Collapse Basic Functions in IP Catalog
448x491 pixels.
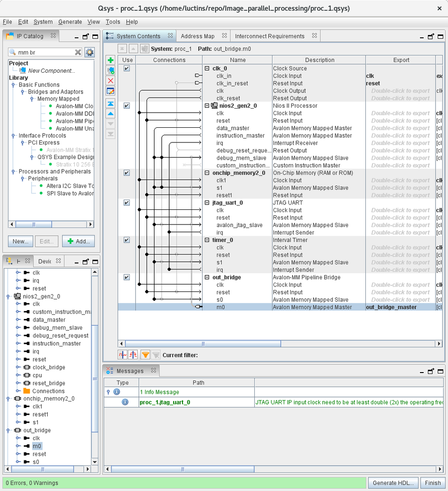(x=14, y=85)
